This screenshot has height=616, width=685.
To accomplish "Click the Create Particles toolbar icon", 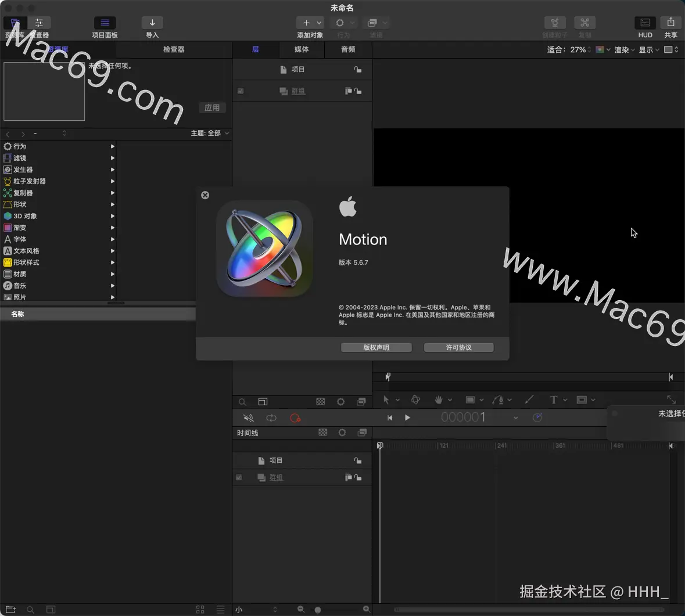I will pyautogui.click(x=555, y=23).
